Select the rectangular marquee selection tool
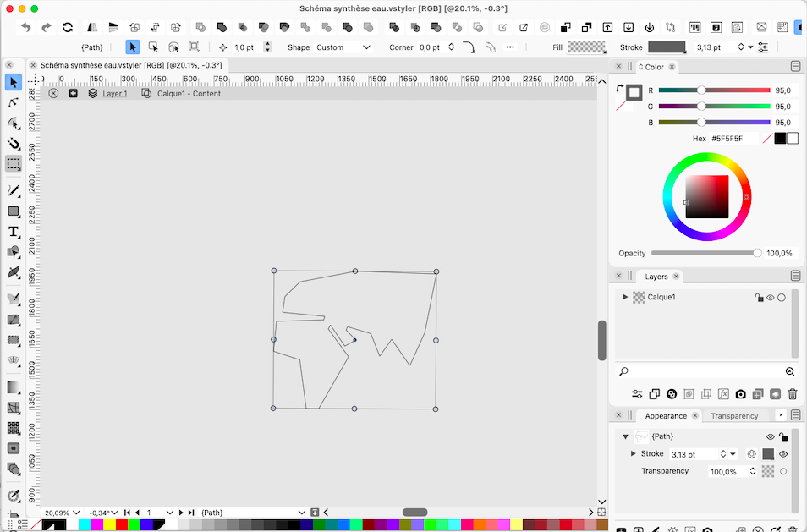Screen dimensions: 807x532 [x=14, y=164]
